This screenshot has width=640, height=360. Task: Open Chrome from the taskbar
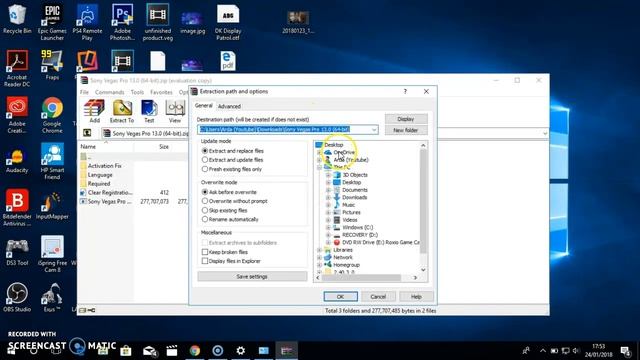195,351
